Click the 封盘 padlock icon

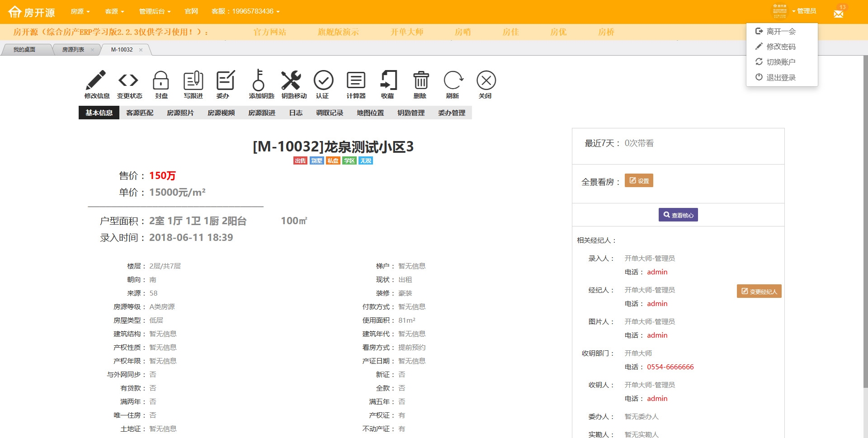161,81
